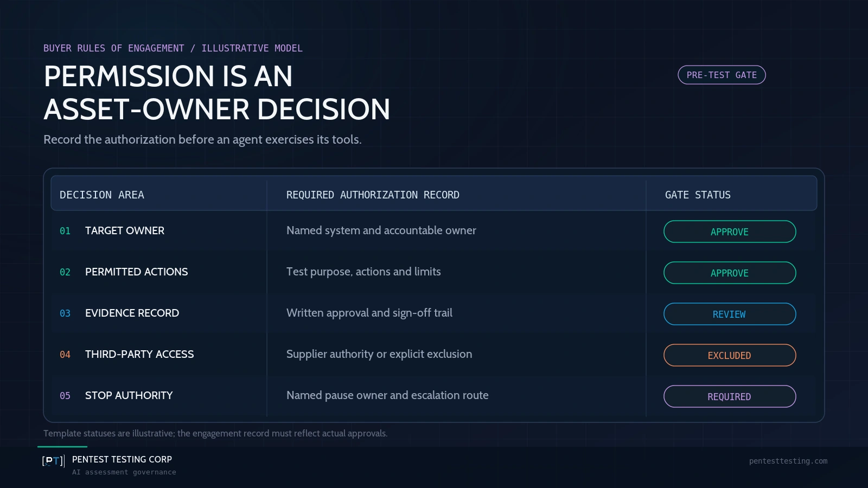868x488 pixels.
Task: Select the APPROVE pill for Permitted Actions
Action: tap(730, 273)
